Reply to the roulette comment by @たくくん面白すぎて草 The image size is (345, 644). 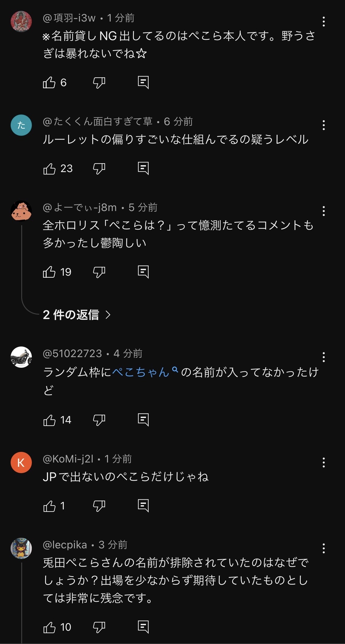[x=143, y=169]
